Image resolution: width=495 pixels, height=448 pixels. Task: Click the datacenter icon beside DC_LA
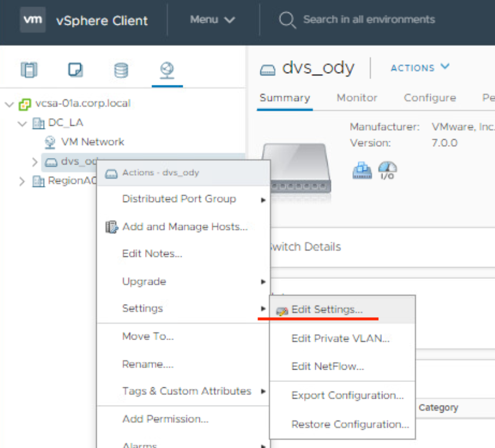coord(38,123)
